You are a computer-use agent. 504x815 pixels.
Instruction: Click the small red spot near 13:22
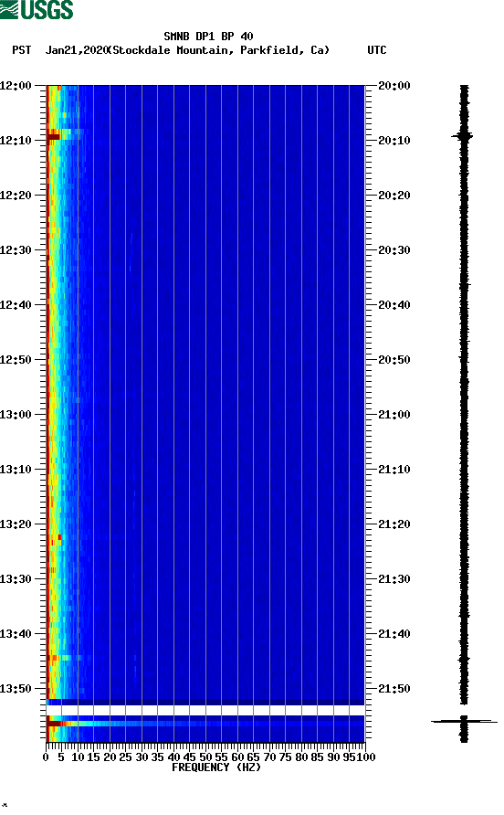[59, 537]
